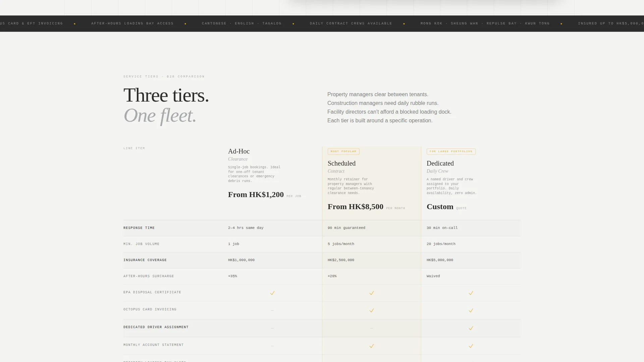Click the Most Popular badge
Viewport: 644px width, 362px height.
click(x=343, y=152)
